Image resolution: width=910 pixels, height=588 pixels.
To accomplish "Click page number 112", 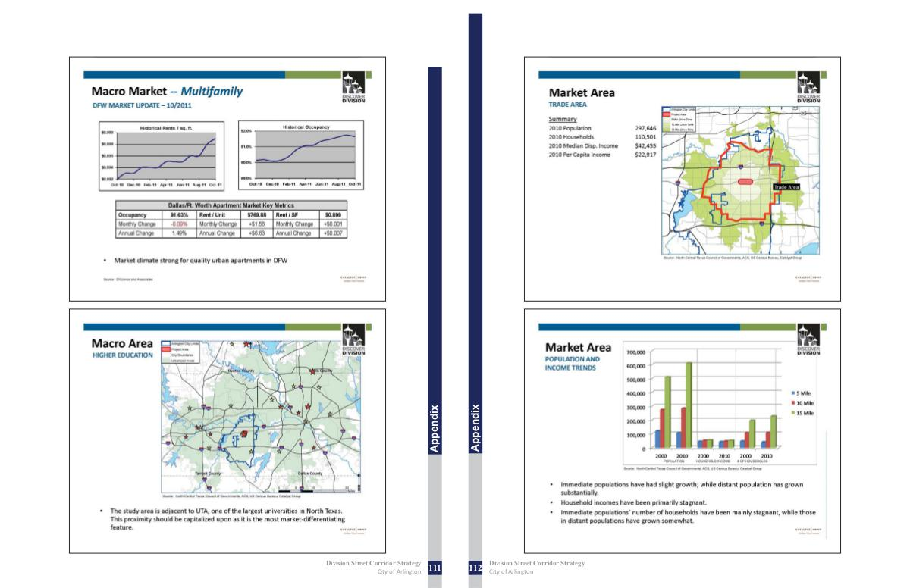I will [475, 568].
